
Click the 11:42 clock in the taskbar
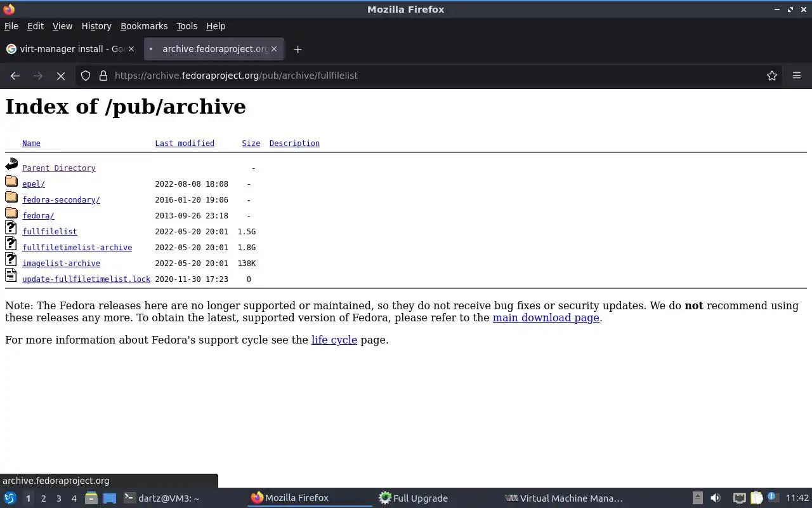(x=797, y=498)
